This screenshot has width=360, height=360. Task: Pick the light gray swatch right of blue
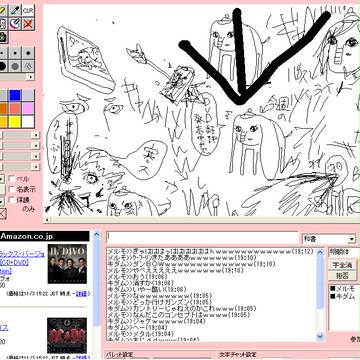(28, 95)
